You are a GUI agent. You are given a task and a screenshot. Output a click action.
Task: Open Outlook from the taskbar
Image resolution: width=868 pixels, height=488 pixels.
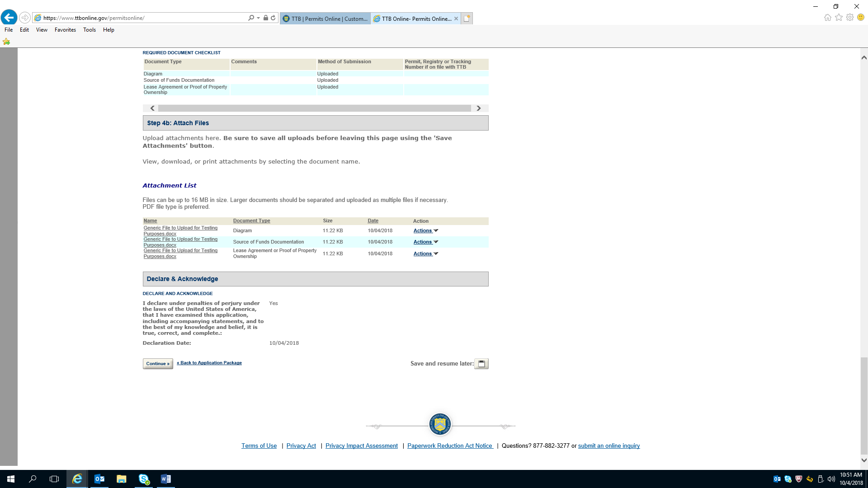(99, 479)
